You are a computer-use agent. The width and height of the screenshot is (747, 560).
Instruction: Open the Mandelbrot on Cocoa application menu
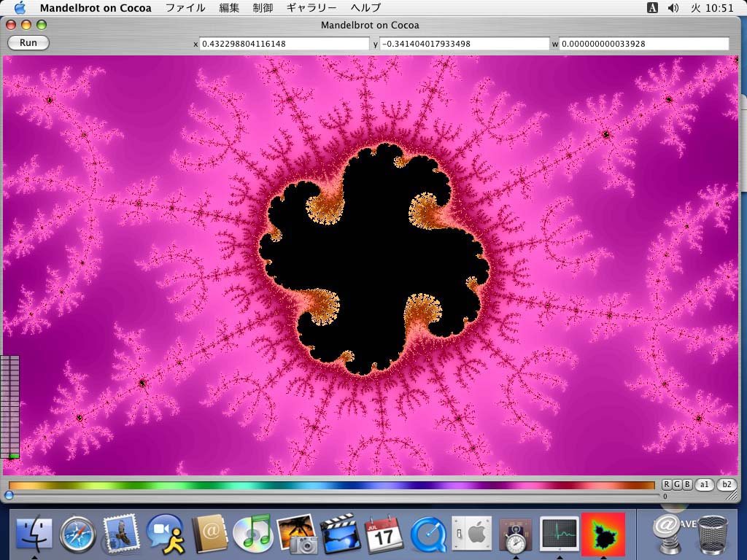tap(96, 7)
